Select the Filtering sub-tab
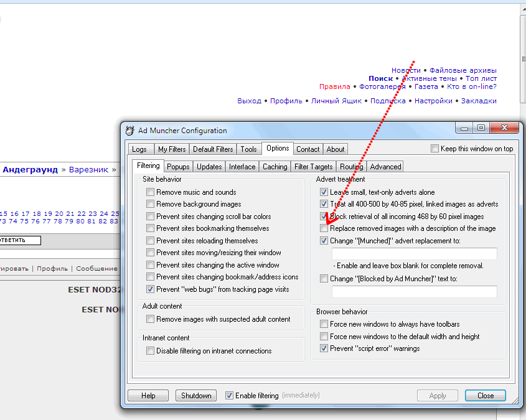Viewport: 526px width, 420px height. click(148, 166)
